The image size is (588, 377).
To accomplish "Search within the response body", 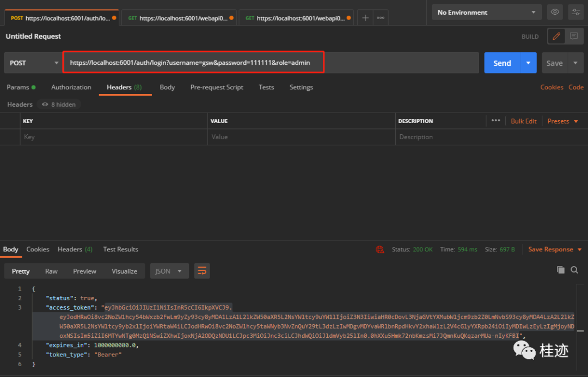I will (x=574, y=270).
